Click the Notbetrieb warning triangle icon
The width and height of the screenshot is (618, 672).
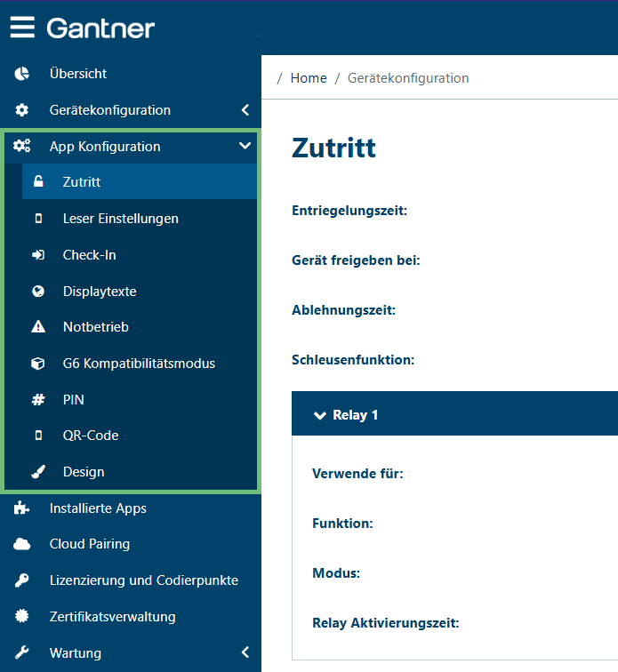tap(38, 326)
